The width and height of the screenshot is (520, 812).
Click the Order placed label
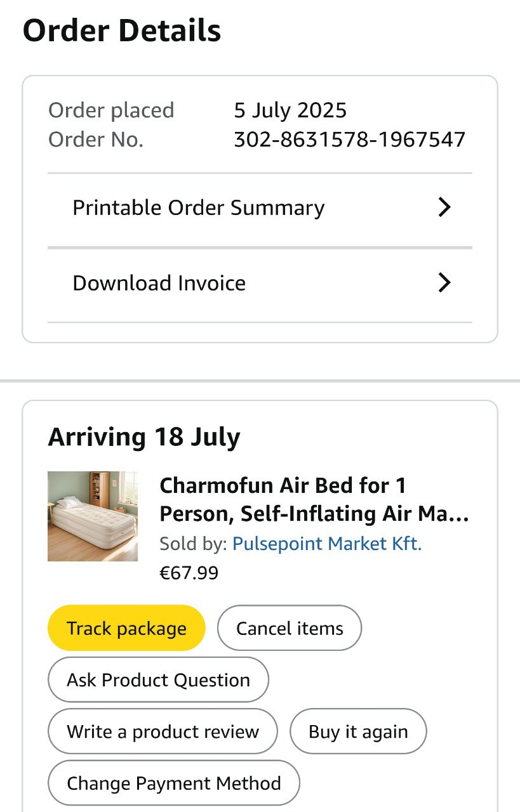click(x=111, y=110)
